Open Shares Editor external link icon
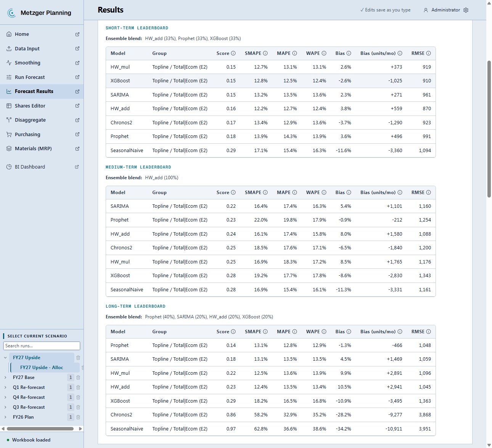This screenshot has height=448, width=492. click(x=77, y=106)
